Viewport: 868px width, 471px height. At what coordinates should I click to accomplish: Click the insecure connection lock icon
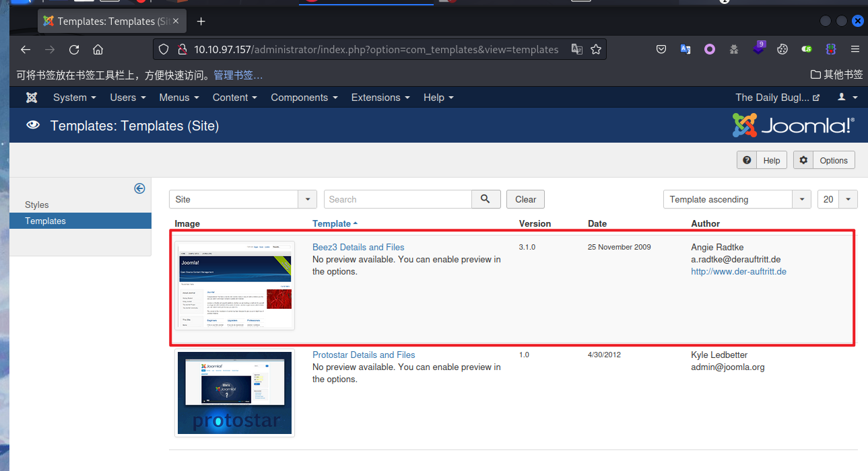181,49
